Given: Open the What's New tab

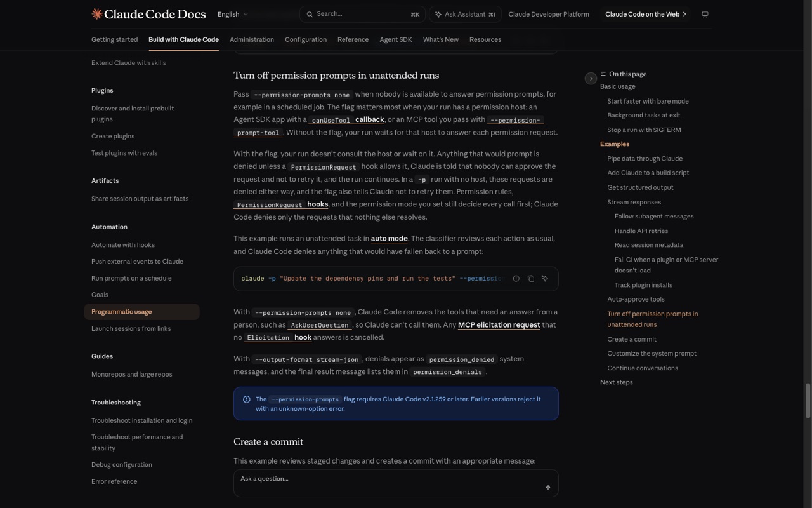Looking at the screenshot, I should coord(441,39).
